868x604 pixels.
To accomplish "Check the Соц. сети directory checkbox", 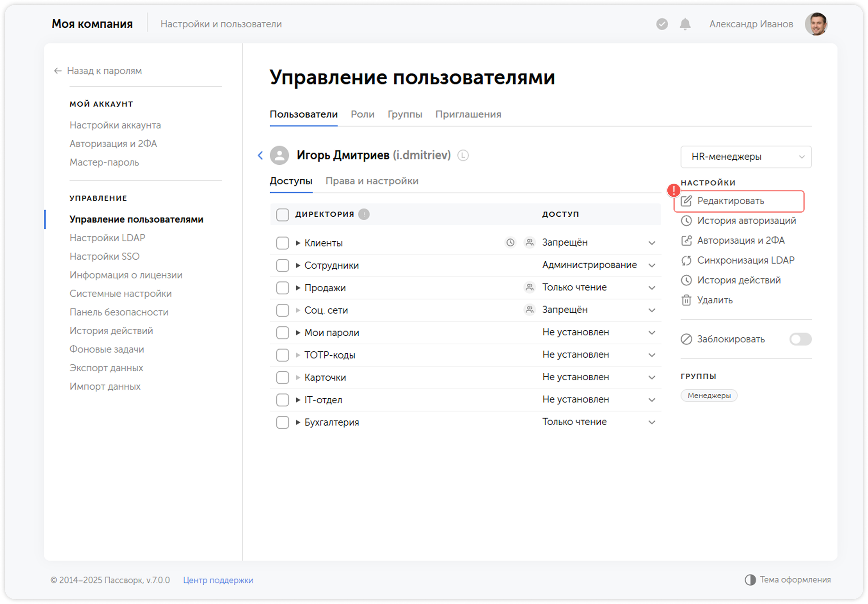I will (x=282, y=310).
